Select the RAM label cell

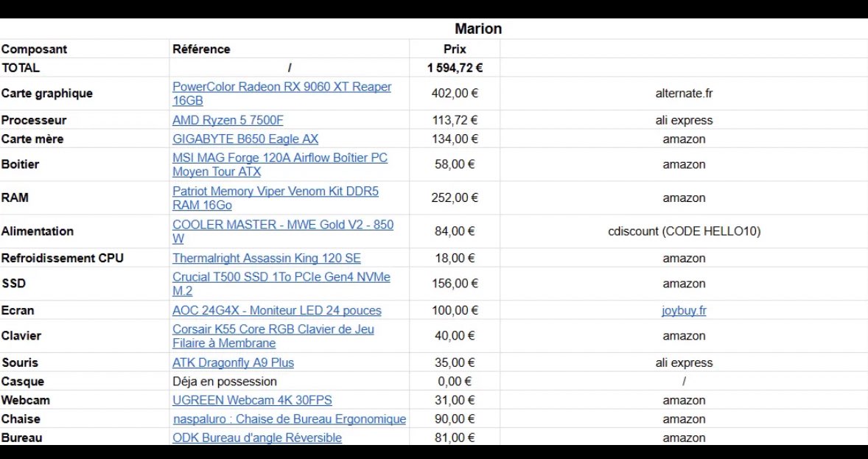point(84,197)
